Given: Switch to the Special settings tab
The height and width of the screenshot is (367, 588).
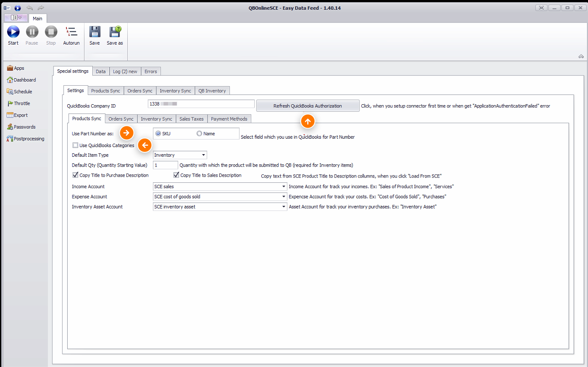Looking at the screenshot, I should point(73,71).
